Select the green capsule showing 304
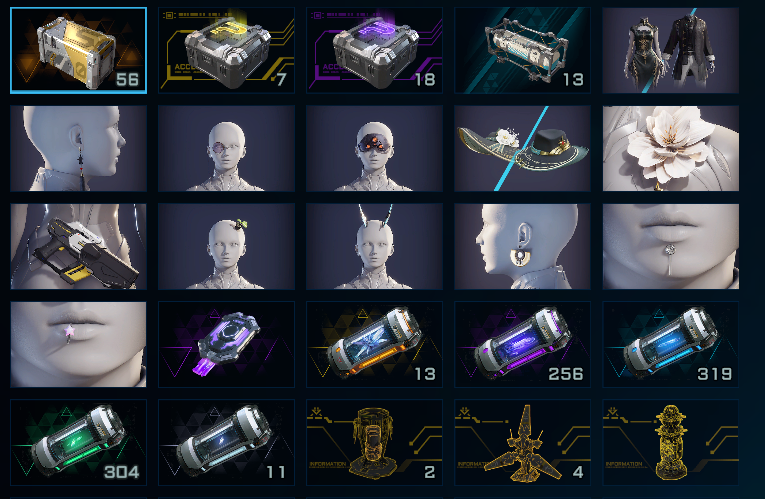The width and height of the screenshot is (765, 499). (78, 442)
